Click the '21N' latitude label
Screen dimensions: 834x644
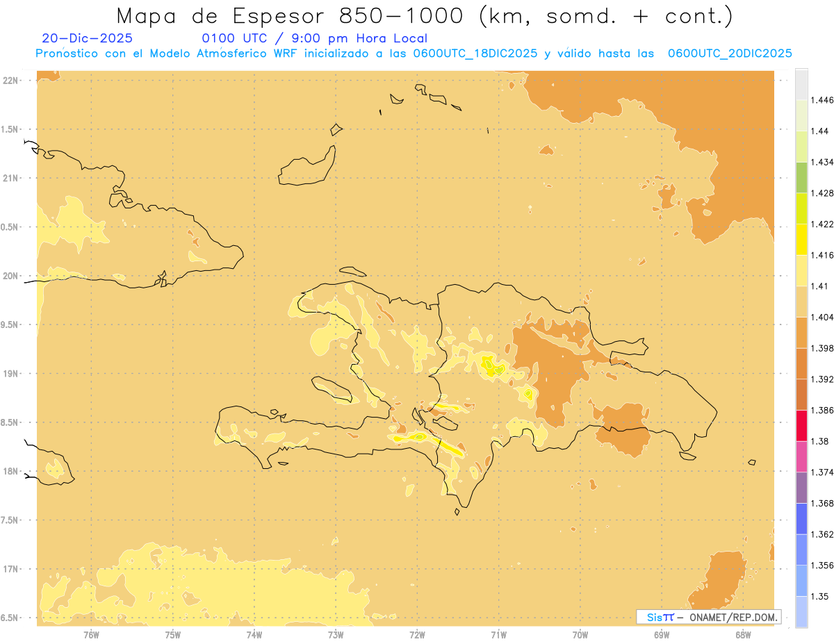click(12, 179)
